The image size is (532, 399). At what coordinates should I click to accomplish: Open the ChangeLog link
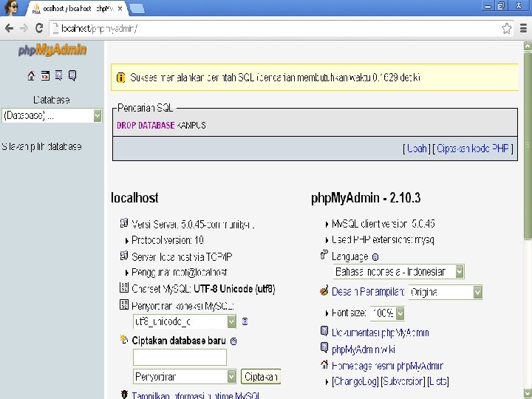tap(355, 382)
